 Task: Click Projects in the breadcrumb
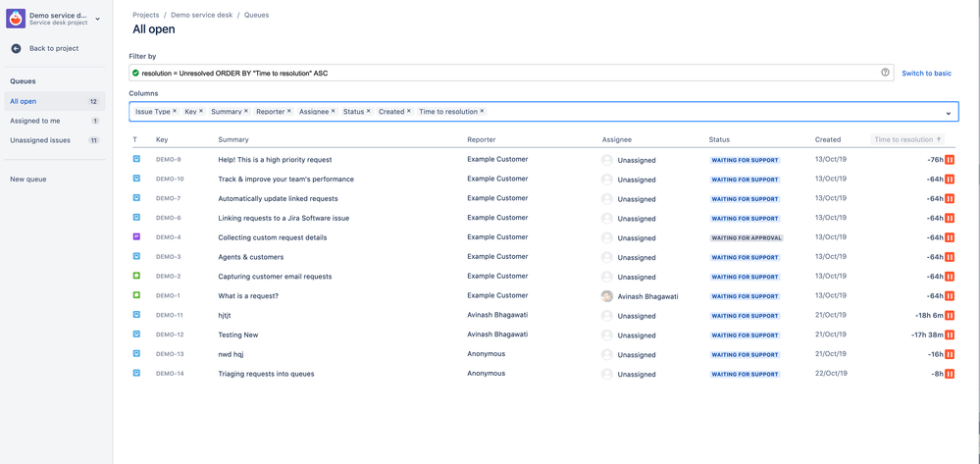tap(145, 15)
